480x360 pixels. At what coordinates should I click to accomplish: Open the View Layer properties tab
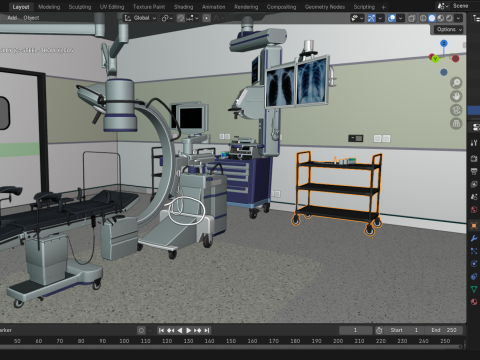point(474,184)
